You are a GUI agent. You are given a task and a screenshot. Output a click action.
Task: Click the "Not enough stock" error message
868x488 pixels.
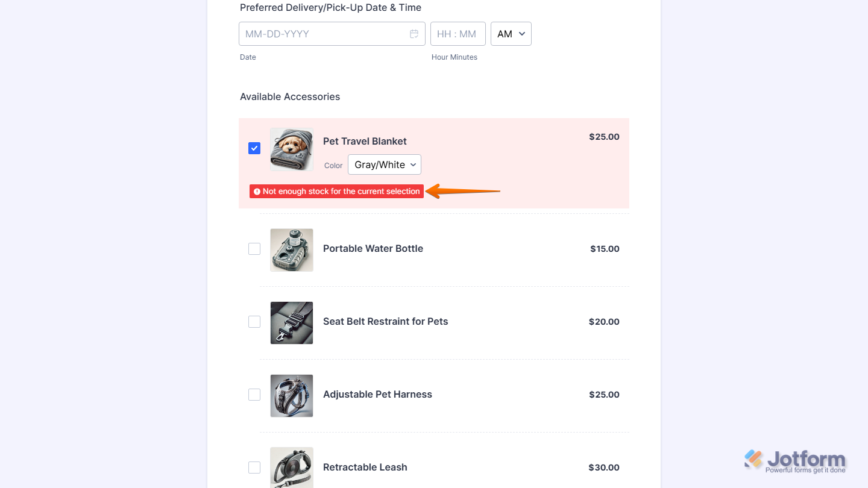[341, 192]
